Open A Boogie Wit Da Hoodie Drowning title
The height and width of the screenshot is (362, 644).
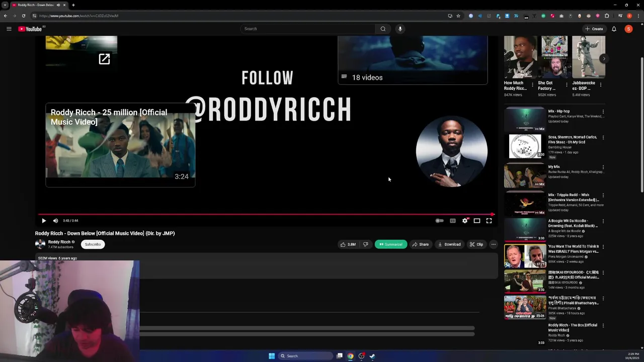click(x=573, y=223)
